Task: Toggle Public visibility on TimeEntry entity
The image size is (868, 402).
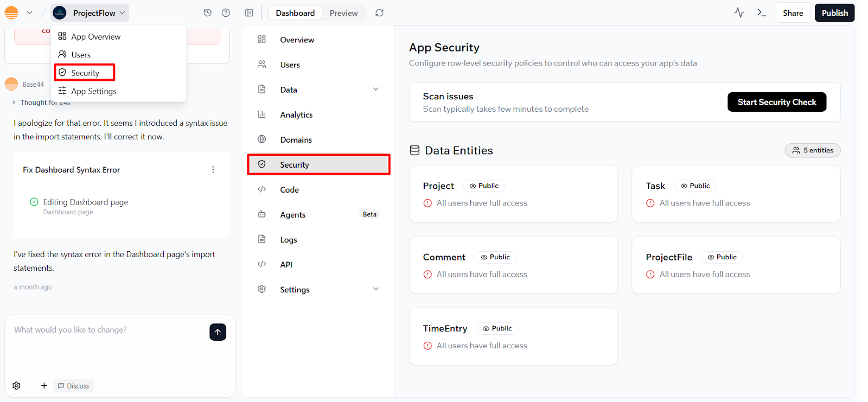Action: (497, 328)
